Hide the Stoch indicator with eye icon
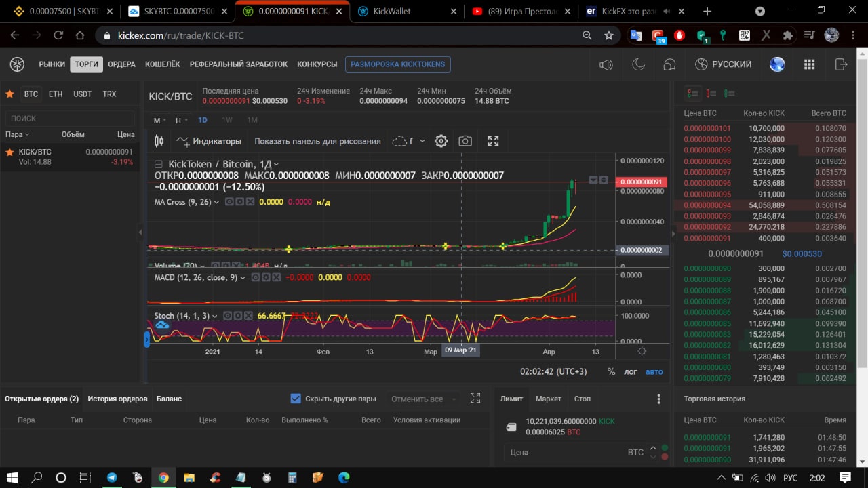The height and width of the screenshot is (488, 868). [228, 316]
